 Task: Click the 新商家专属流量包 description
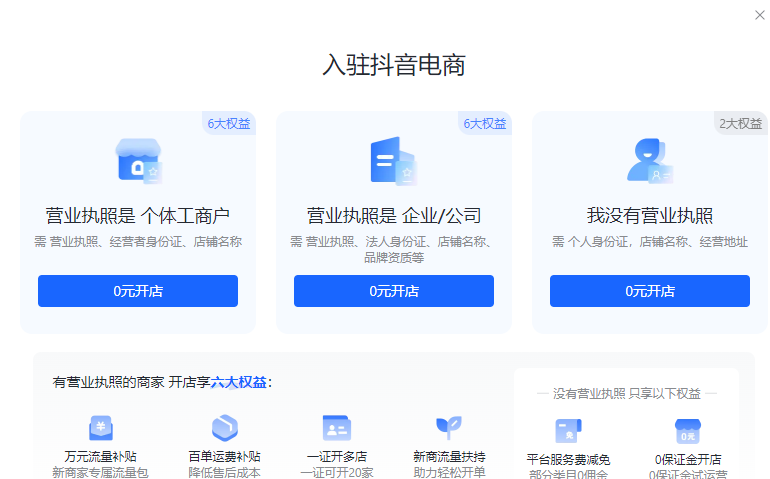[x=101, y=473]
